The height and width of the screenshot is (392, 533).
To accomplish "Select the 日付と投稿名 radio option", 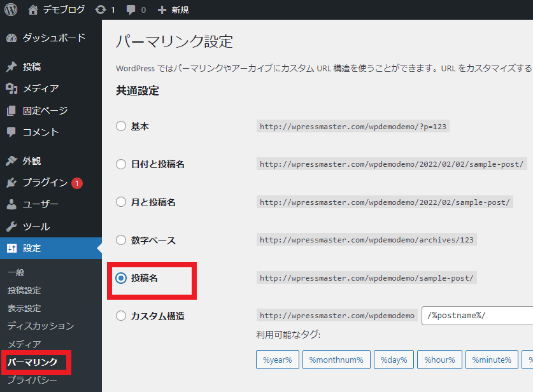I will point(121,164).
